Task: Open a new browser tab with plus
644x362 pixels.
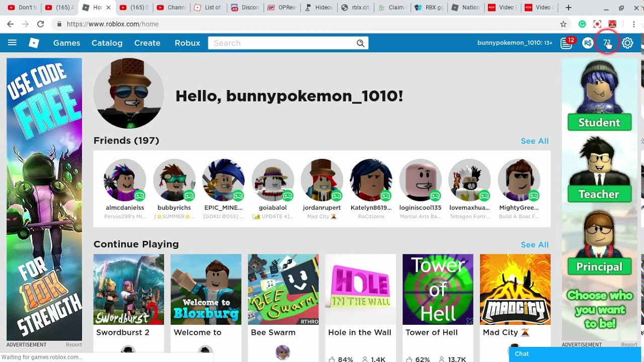Action: (569, 8)
